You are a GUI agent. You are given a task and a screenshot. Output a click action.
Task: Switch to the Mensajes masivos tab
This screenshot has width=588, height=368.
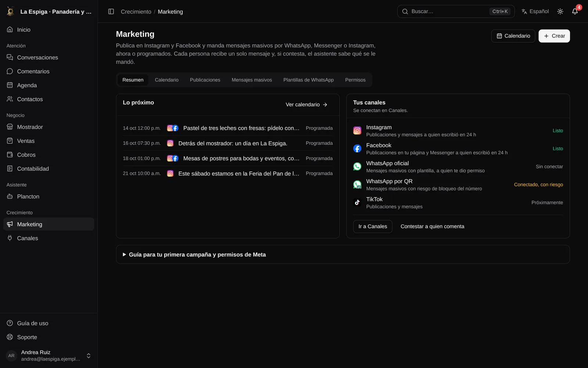(x=252, y=80)
